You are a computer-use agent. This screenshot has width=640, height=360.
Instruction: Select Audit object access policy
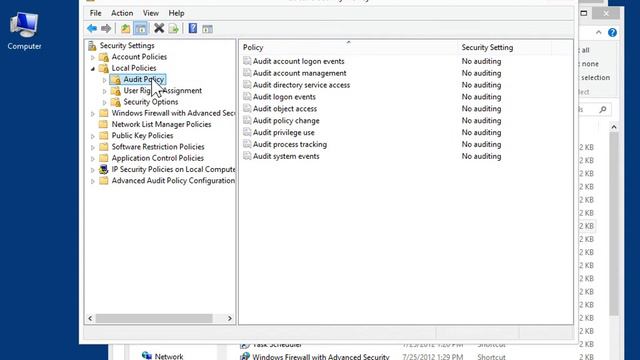[285, 109]
